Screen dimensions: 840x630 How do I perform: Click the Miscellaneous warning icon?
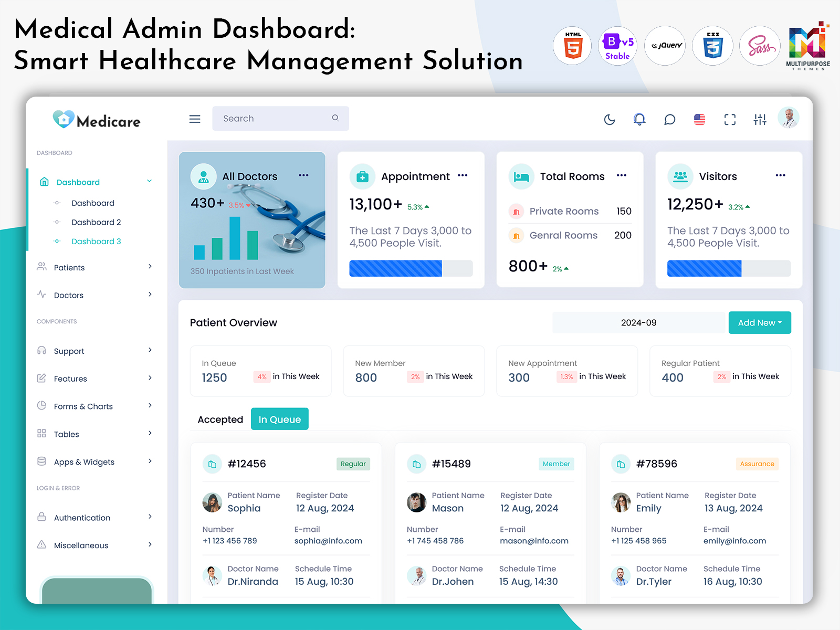(41, 544)
